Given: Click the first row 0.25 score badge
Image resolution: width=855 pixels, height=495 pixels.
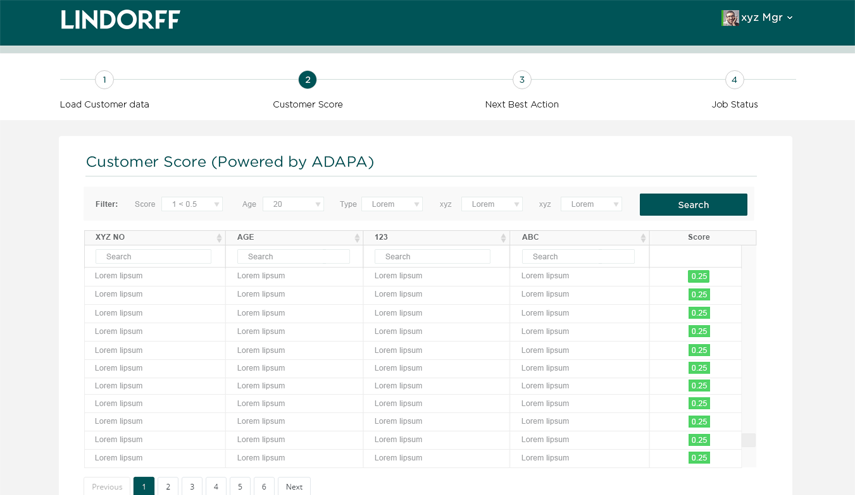Looking at the screenshot, I should (x=699, y=276).
